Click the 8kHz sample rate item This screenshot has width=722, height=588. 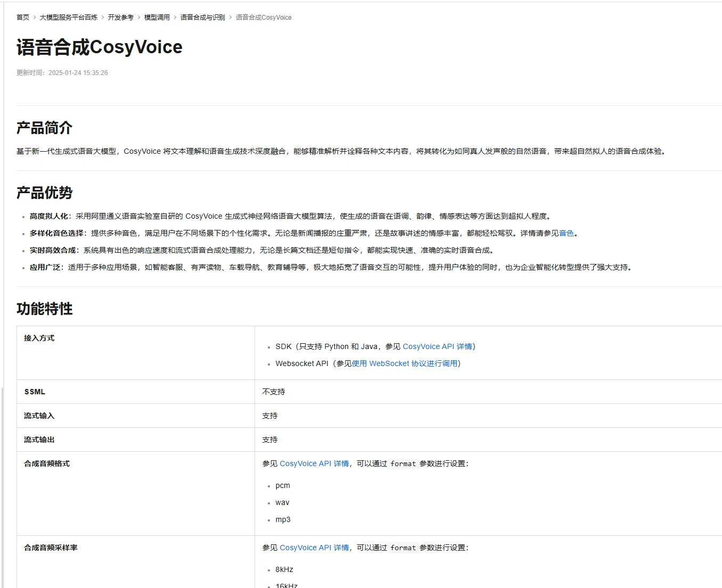pos(284,569)
